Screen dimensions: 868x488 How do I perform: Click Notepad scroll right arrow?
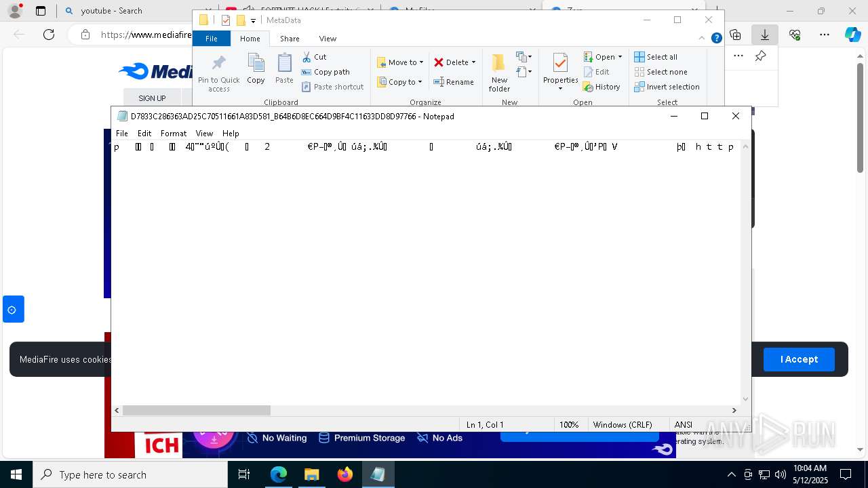(x=734, y=410)
